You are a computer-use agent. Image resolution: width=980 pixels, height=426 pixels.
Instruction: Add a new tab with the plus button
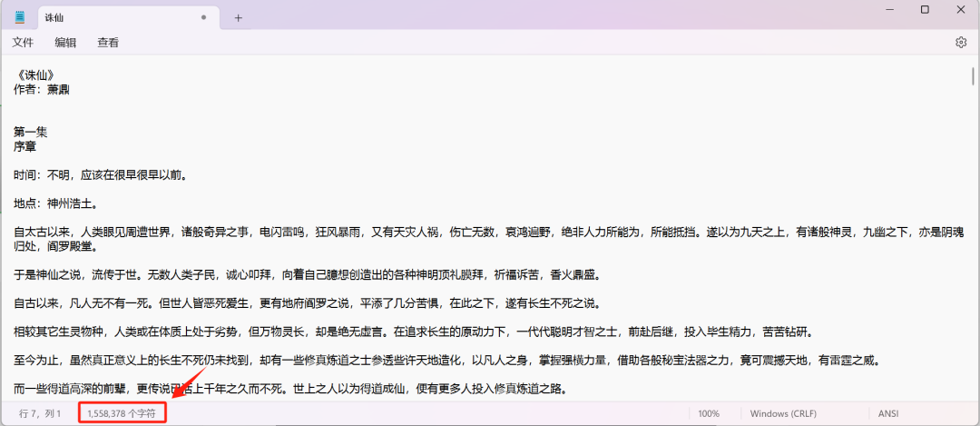(x=238, y=18)
